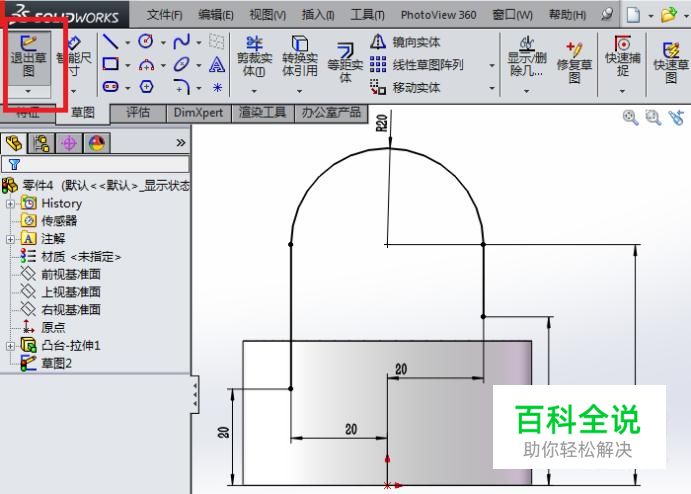Image resolution: width=691 pixels, height=494 pixels.
Task: Click the Open file folder icon
Action: pos(669,15)
